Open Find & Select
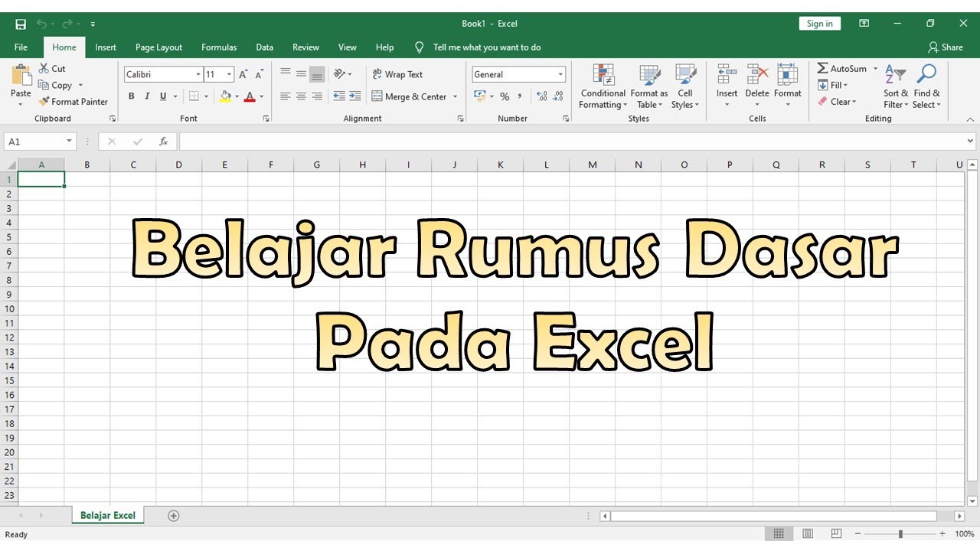The image size is (980, 551). tap(926, 86)
